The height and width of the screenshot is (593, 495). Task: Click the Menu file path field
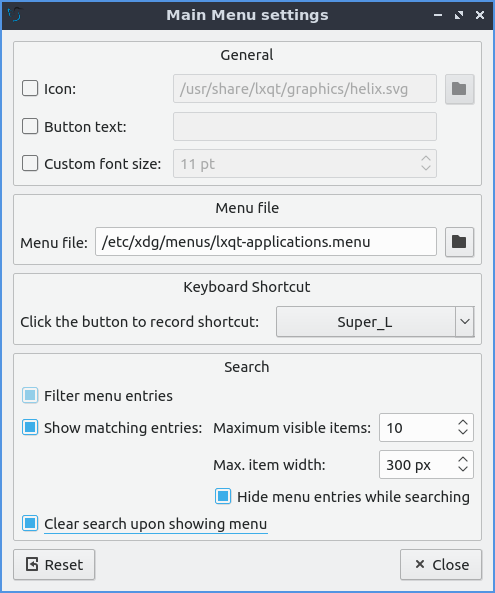coord(266,242)
